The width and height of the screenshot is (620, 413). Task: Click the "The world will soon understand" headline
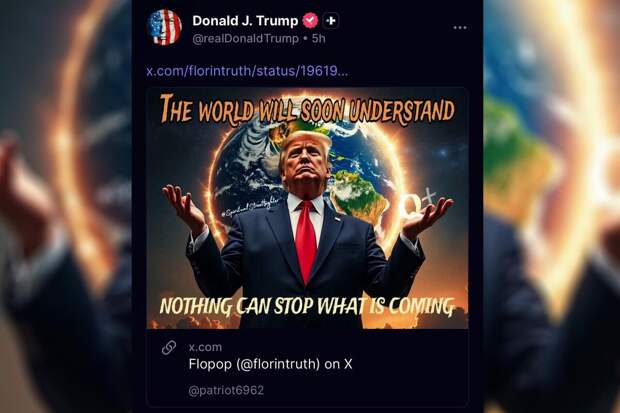[307, 109]
